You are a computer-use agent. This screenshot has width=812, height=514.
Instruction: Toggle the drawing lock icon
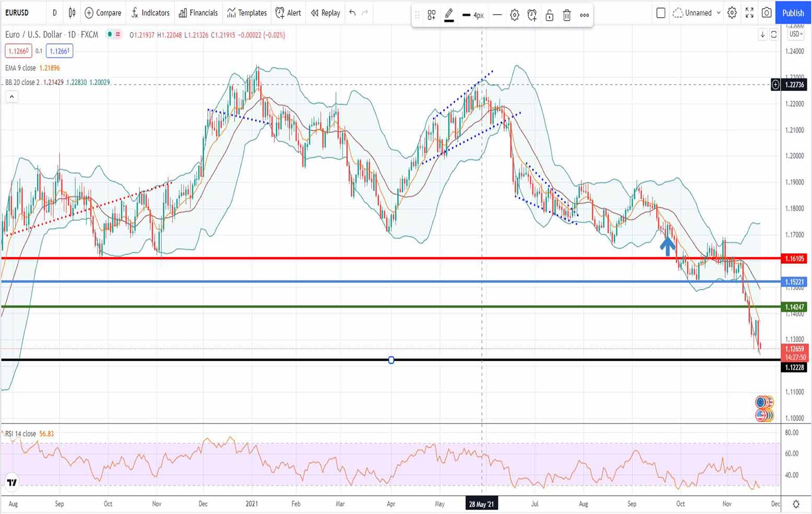[x=549, y=15]
